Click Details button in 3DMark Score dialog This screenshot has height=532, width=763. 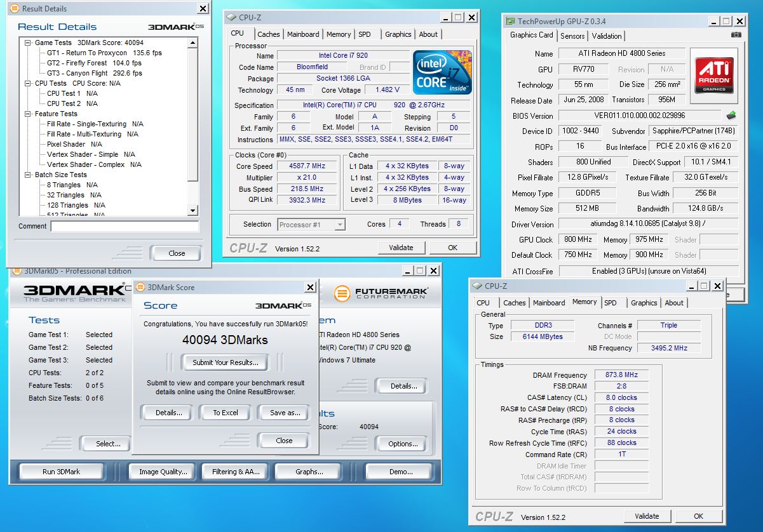[x=168, y=413]
